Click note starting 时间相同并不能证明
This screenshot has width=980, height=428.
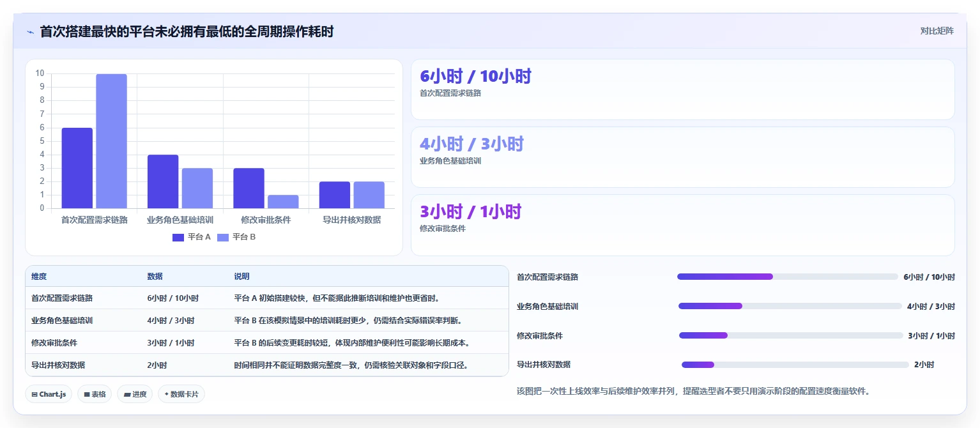point(351,365)
